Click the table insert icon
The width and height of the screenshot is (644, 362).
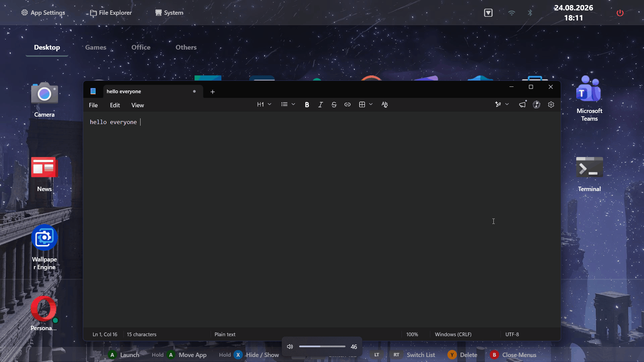[362, 105]
